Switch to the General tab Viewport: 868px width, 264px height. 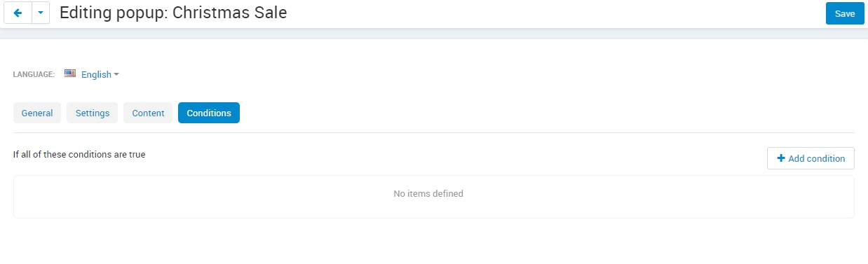click(37, 113)
